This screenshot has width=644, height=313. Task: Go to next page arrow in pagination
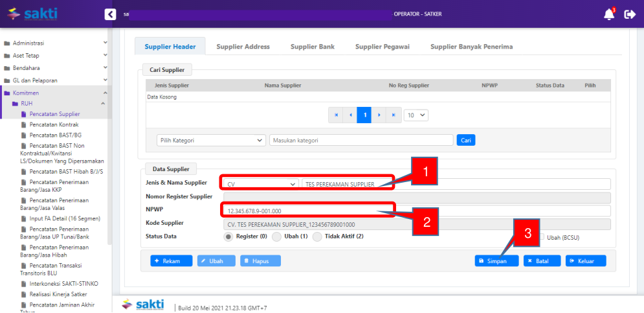[379, 115]
